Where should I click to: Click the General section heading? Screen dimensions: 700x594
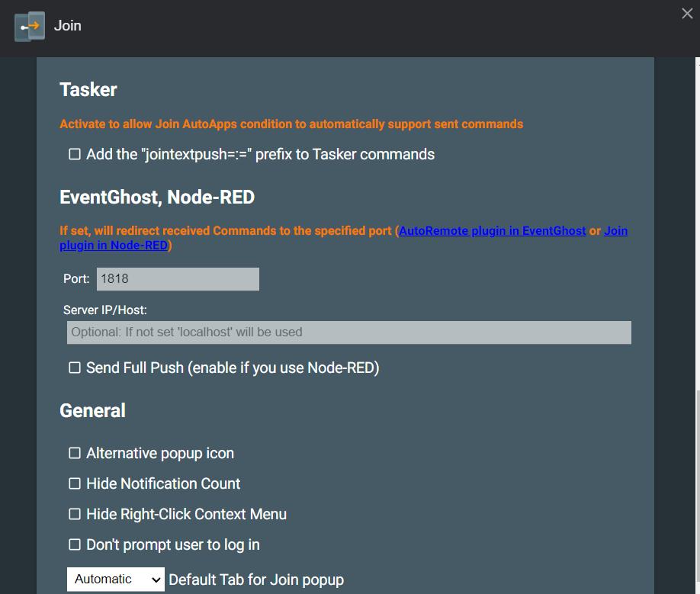click(92, 411)
